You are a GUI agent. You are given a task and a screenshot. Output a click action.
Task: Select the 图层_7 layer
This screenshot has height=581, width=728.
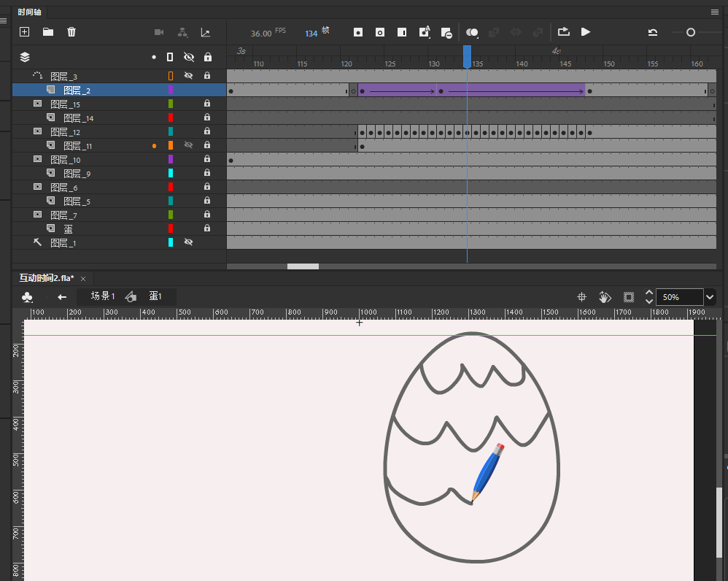[x=64, y=215]
